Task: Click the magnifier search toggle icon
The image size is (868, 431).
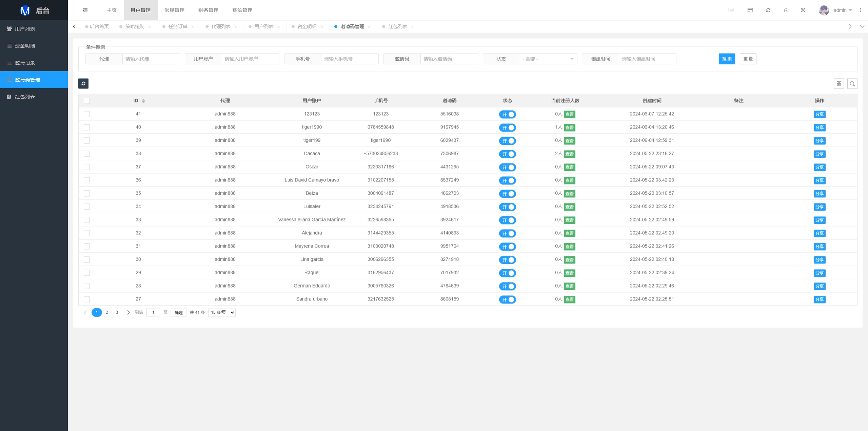Action: click(x=852, y=83)
